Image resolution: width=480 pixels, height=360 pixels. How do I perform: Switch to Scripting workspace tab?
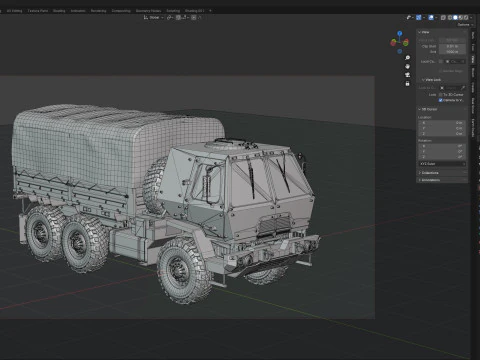[x=173, y=11]
